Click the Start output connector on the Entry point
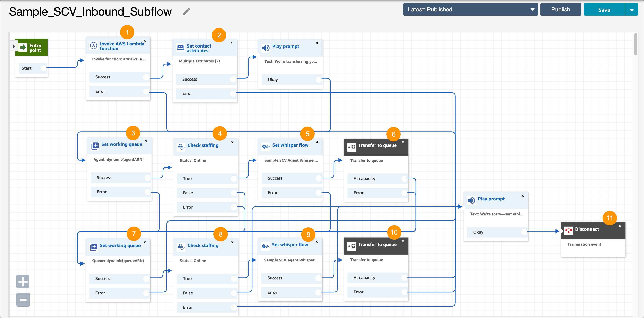Screen dimensions: 644x318 pyautogui.click(x=44, y=68)
